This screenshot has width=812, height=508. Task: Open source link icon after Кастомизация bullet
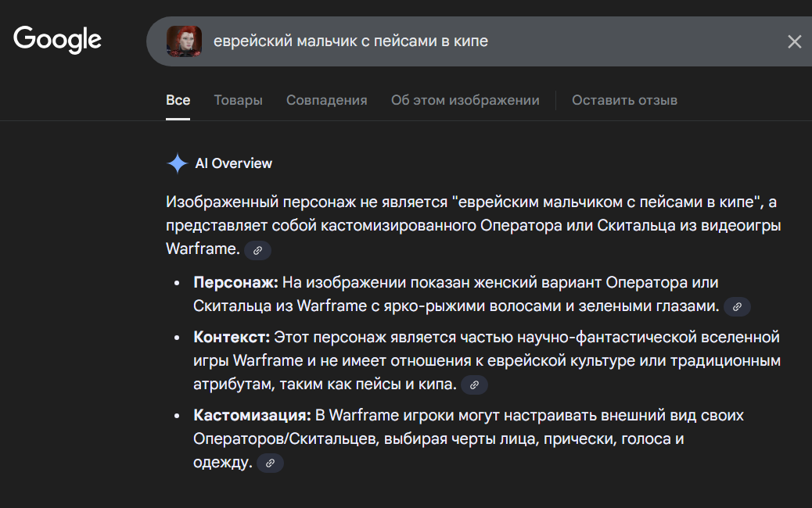(x=270, y=463)
